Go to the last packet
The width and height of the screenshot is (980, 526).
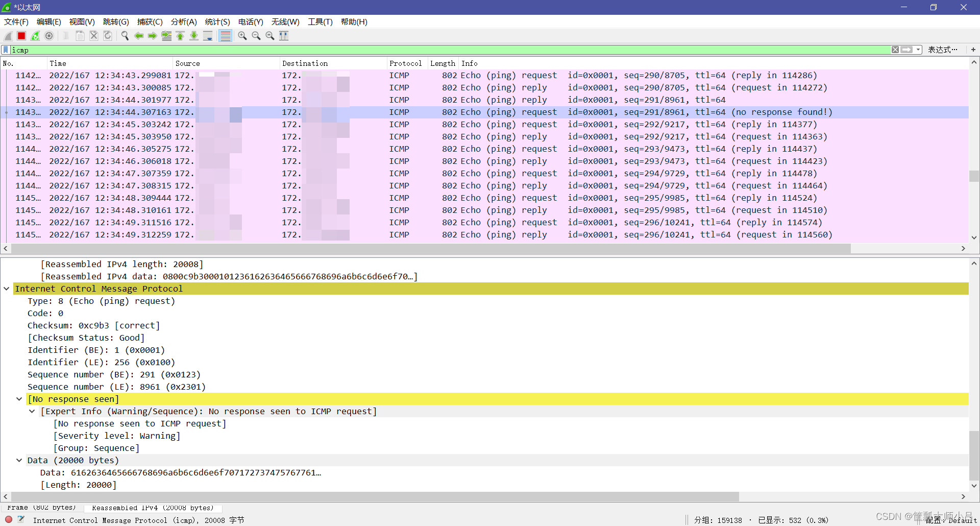click(x=194, y=36)
